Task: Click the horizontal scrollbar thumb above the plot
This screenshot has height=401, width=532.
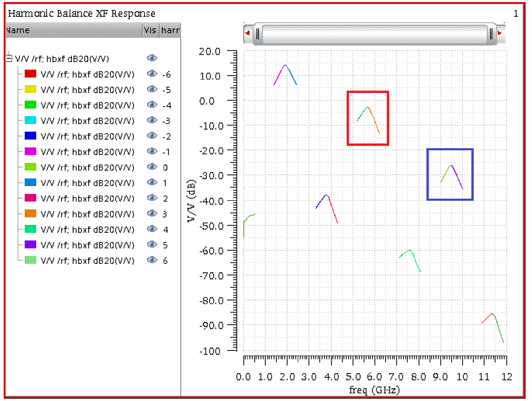Action: point(374,34)
